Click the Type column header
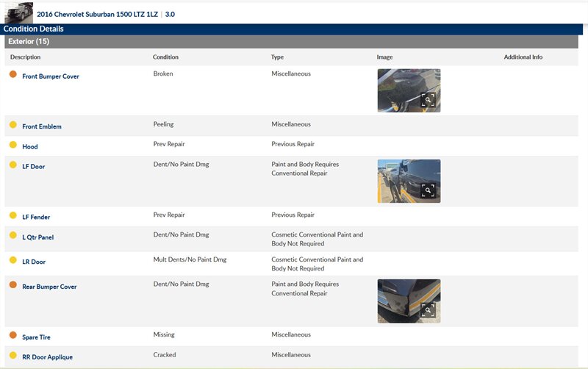588x369 pixels. [277, 57]
